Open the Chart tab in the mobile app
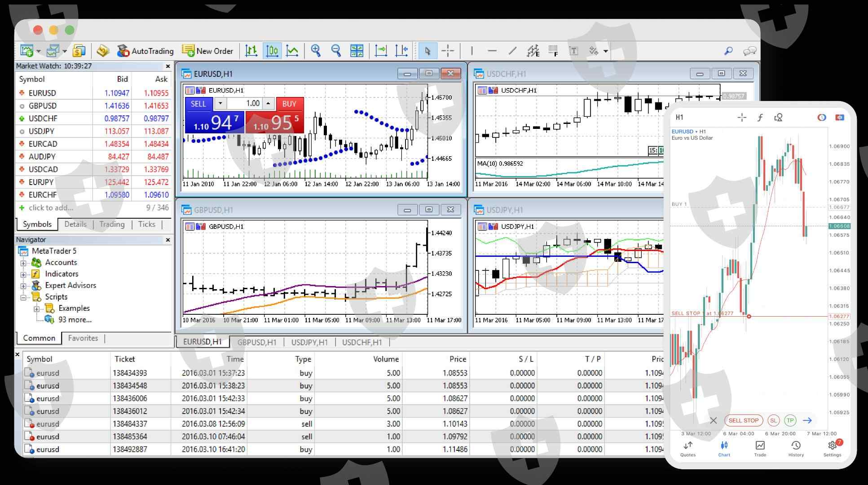The image size is (868, 485). (724, 448)
